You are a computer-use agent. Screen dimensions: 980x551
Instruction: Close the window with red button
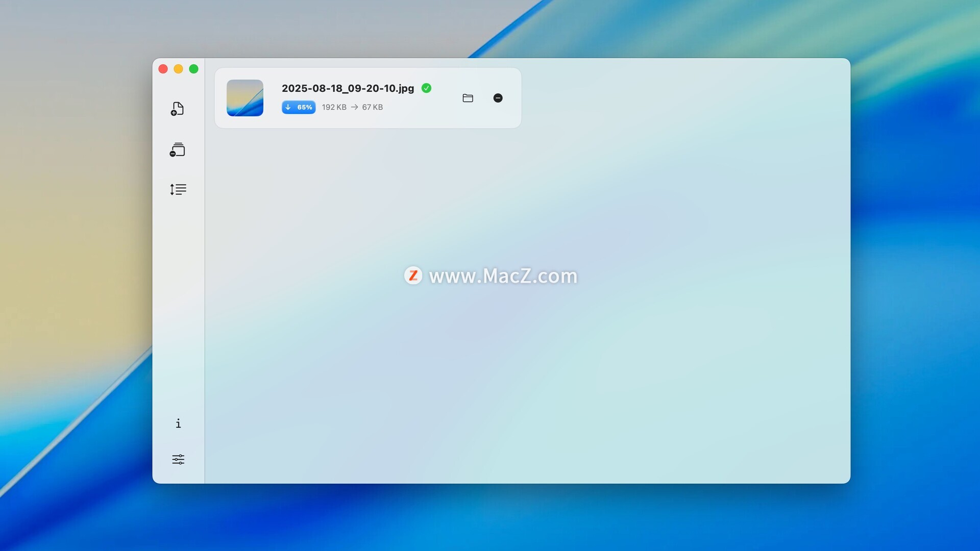[x=163, y=69]
